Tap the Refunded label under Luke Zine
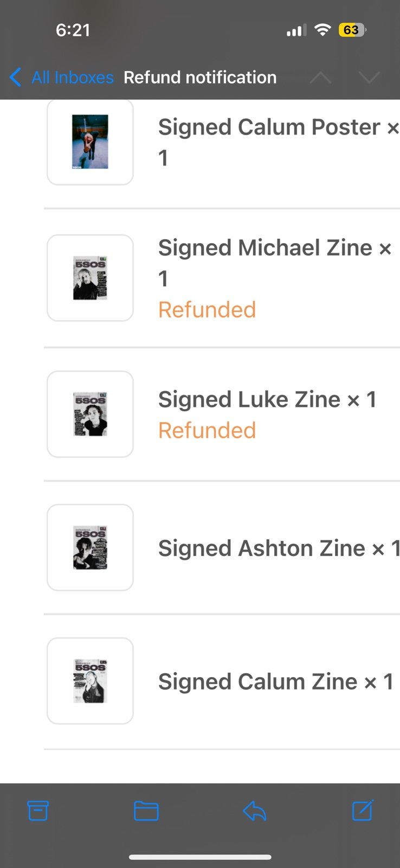 pos(207,430)
